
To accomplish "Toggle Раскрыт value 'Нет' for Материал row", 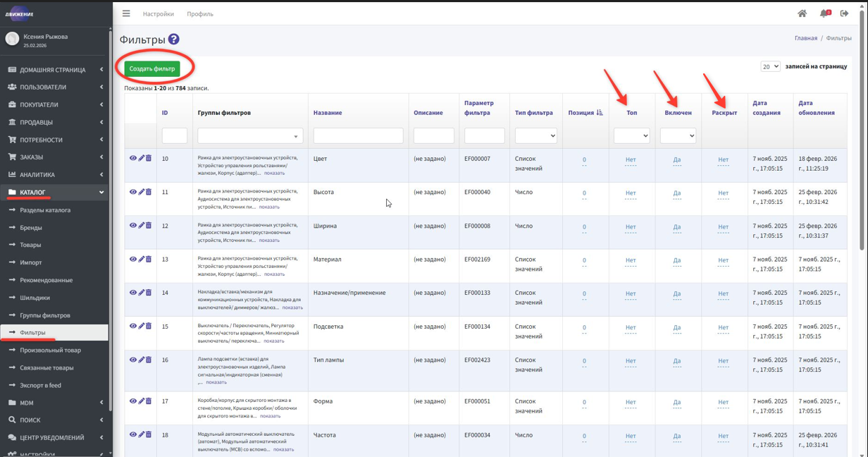I will 723,260.
